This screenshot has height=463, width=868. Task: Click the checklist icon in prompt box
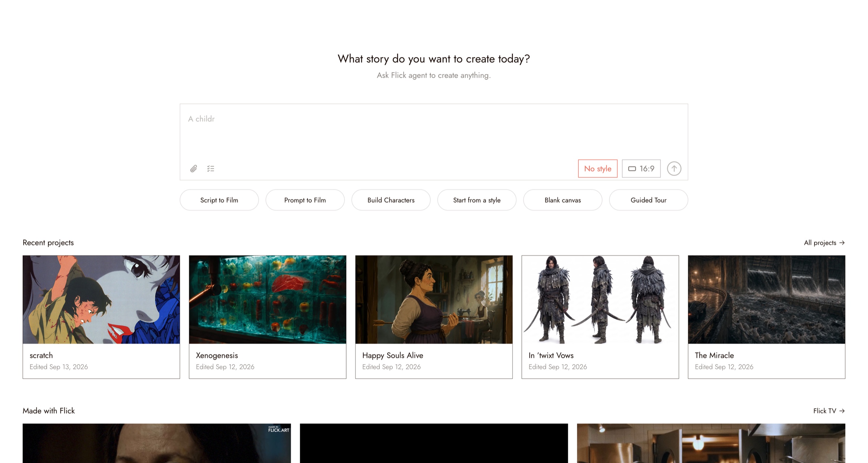click(x=210, y=169)
